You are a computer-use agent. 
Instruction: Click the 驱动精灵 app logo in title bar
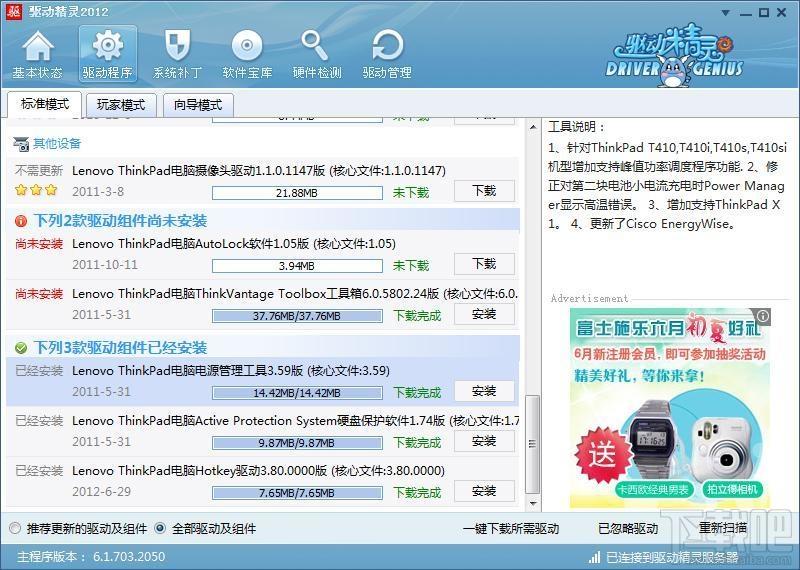click(x=14, y=11)
